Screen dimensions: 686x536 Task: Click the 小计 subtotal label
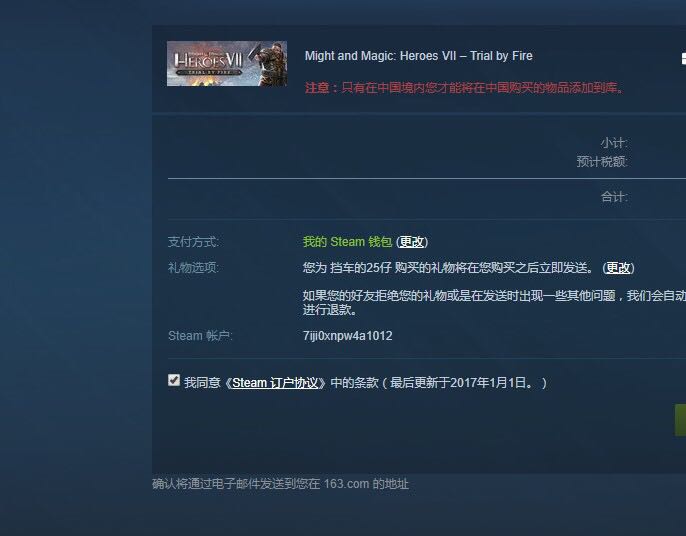click(x=613, y=143)
